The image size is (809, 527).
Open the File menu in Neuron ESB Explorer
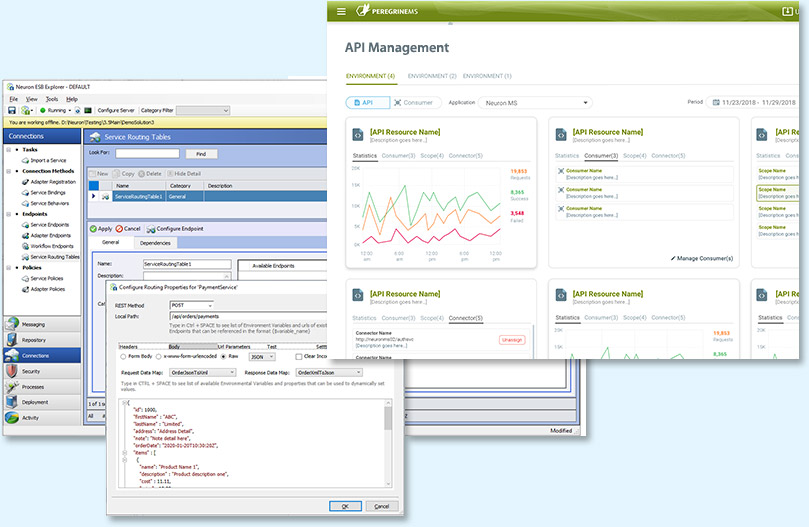pos(13,99)
